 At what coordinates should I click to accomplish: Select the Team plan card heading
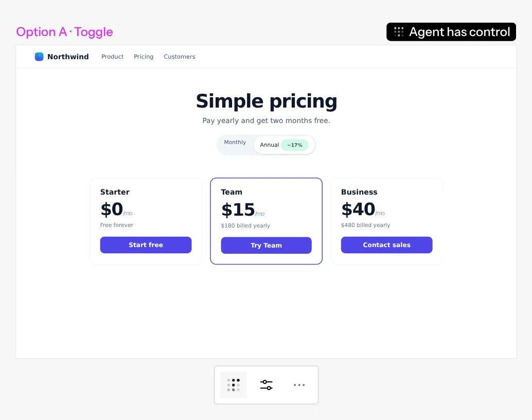pos(232,192)
